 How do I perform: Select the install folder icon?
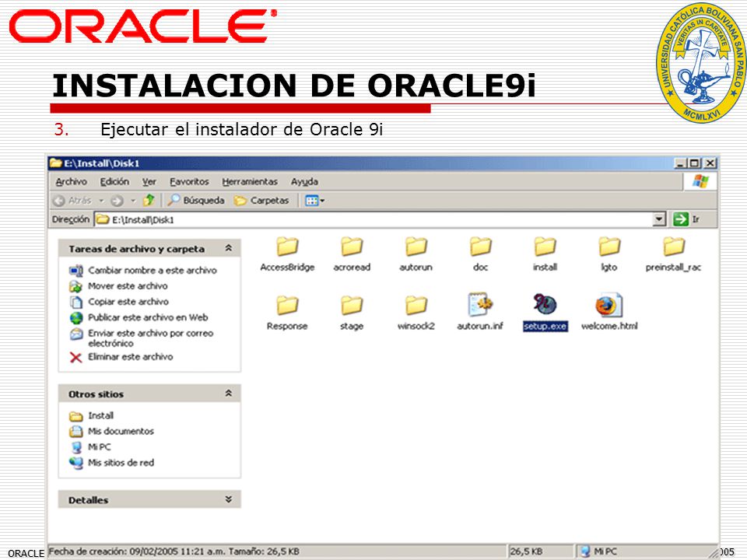[545, 247]
